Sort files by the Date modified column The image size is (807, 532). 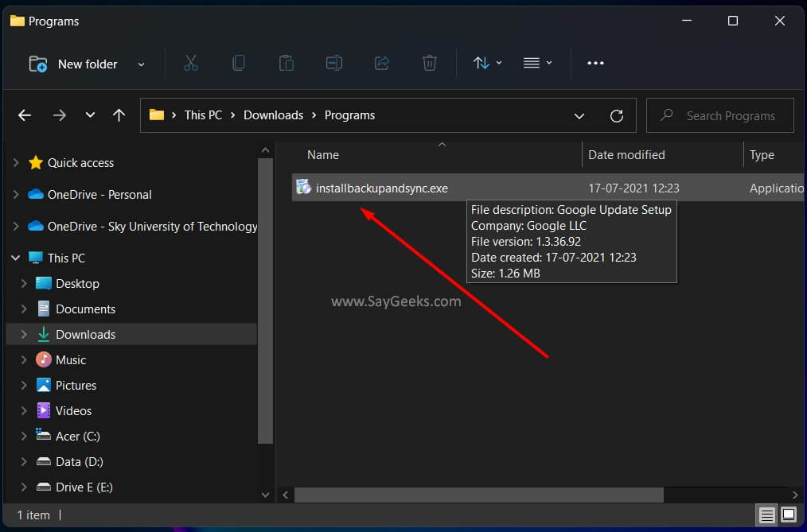pyautogui.click(x=626, y=154)
